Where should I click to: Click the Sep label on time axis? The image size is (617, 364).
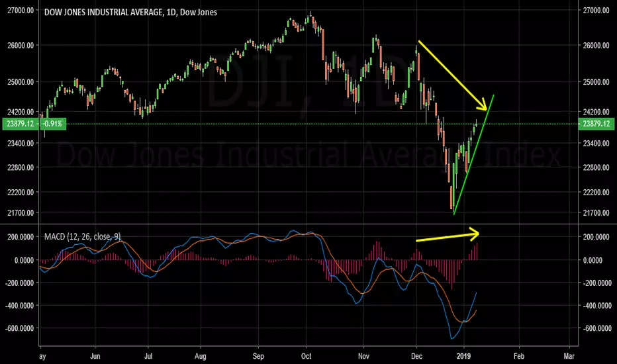(x=258, y=356)
